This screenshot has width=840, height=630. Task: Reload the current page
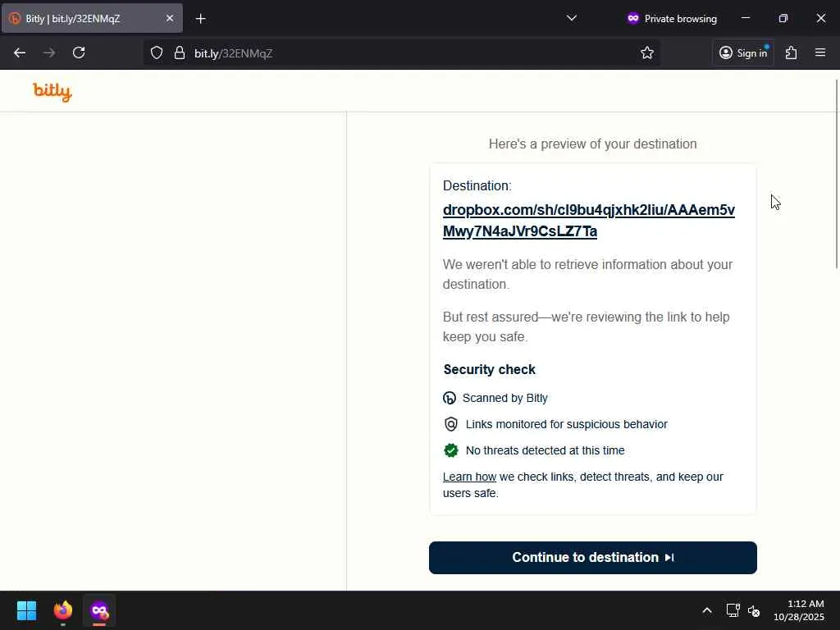pos(79,52)
